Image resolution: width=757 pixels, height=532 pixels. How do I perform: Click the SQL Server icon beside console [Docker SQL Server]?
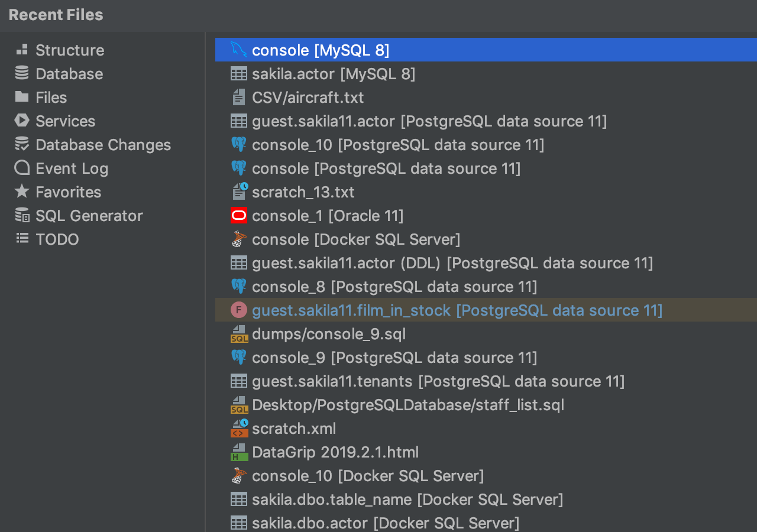(x=238, y=239)
